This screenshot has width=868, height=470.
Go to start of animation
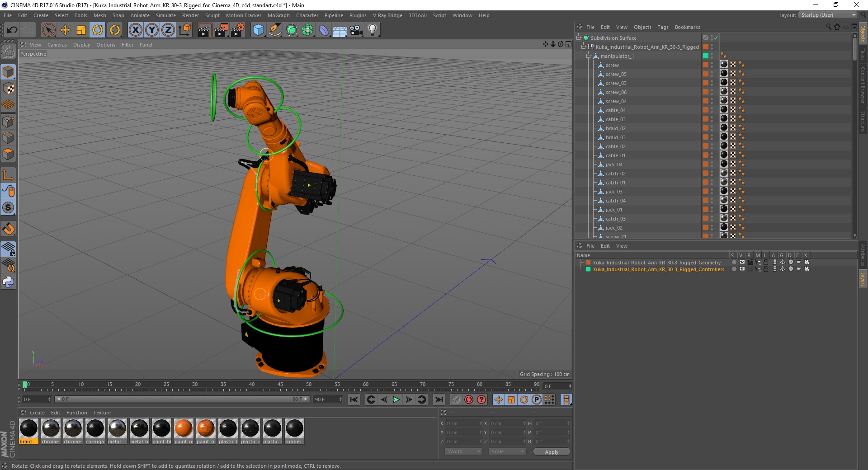pyautogui.click(x=354, y=399)
